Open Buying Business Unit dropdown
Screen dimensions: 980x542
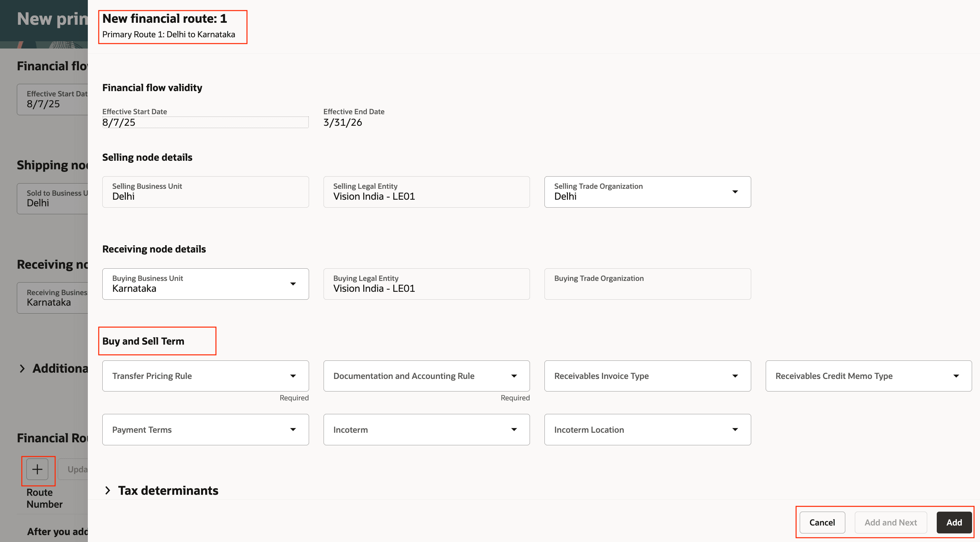coord(292,284)
